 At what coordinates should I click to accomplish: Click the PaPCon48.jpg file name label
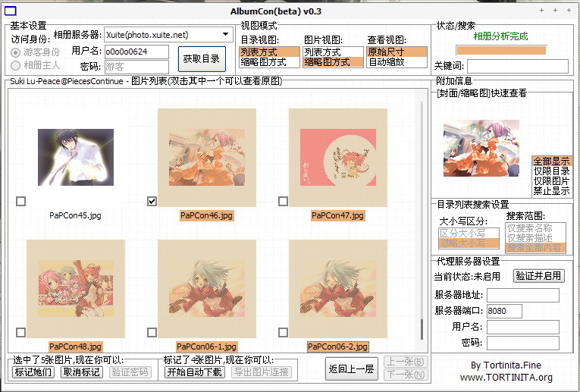click(76, 347)
